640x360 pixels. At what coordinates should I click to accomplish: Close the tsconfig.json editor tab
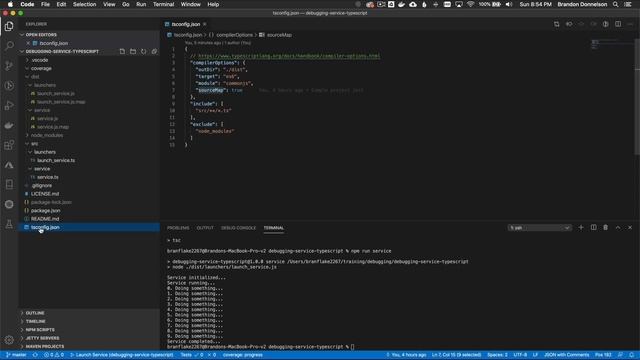[x=204, y=24]
